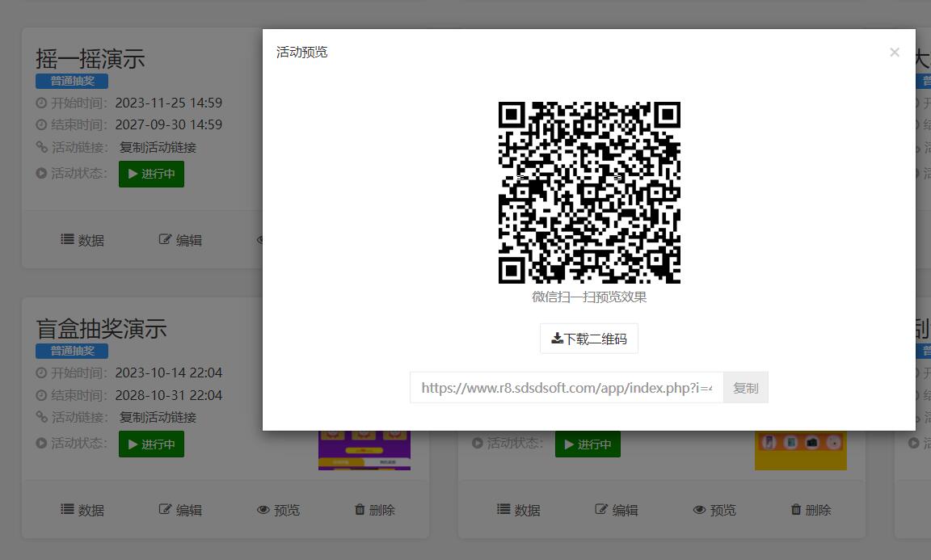Copy the activity link for 摇一摇演示
The width and height of the screenshot is (931, 560).
tap(158, 147)
